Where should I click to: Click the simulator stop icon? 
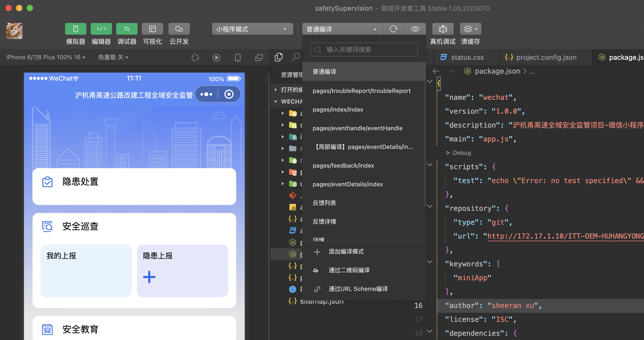216,57
